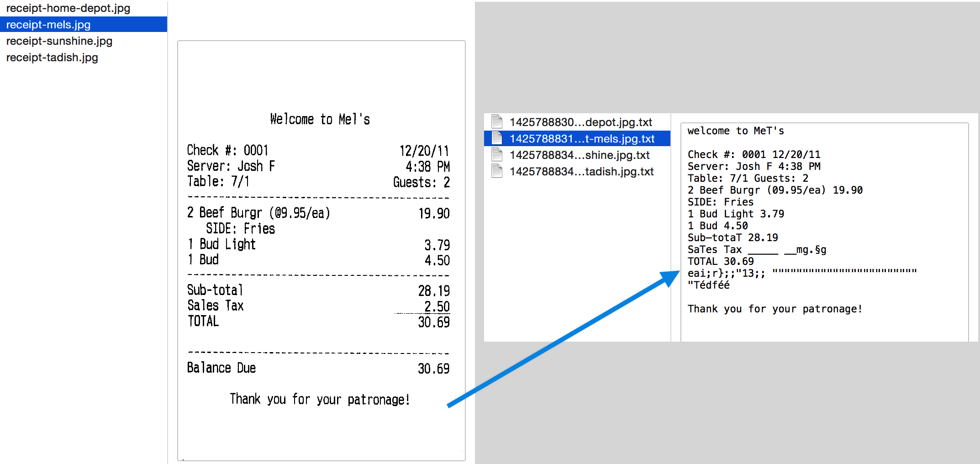Click the shine.jpg.txt document icon

[497, 154]
